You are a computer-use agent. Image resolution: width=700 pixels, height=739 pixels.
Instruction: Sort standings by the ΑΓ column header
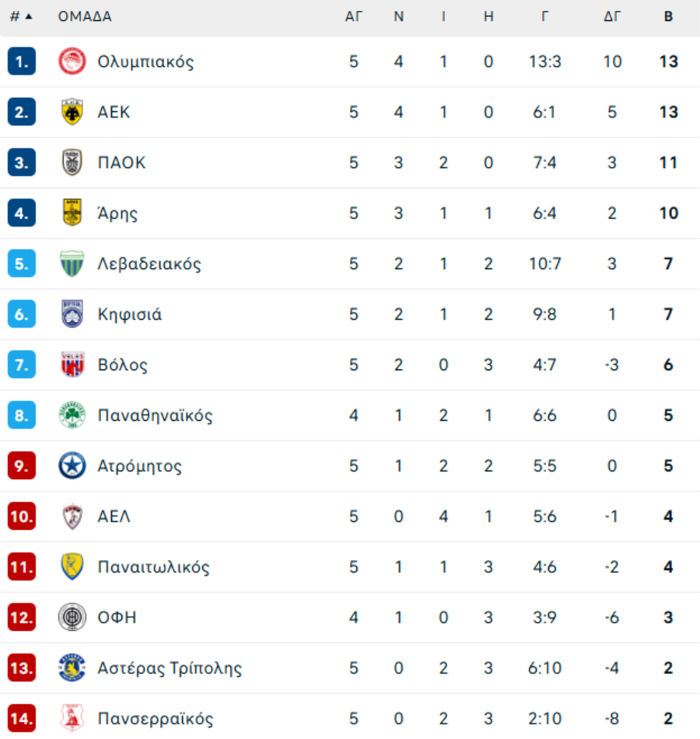click(354, 16)
